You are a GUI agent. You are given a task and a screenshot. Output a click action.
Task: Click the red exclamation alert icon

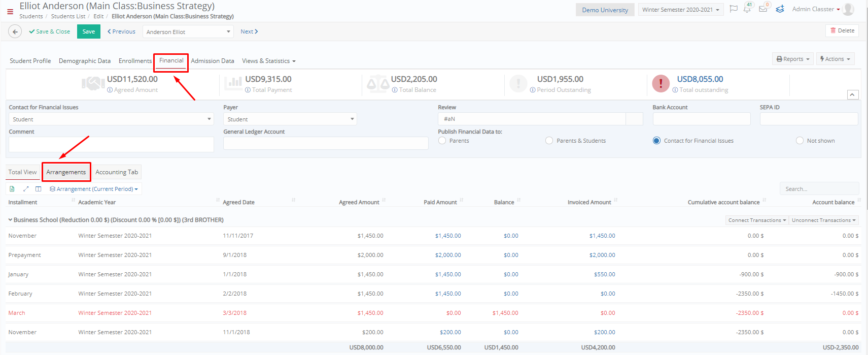[x=661, y=83]
